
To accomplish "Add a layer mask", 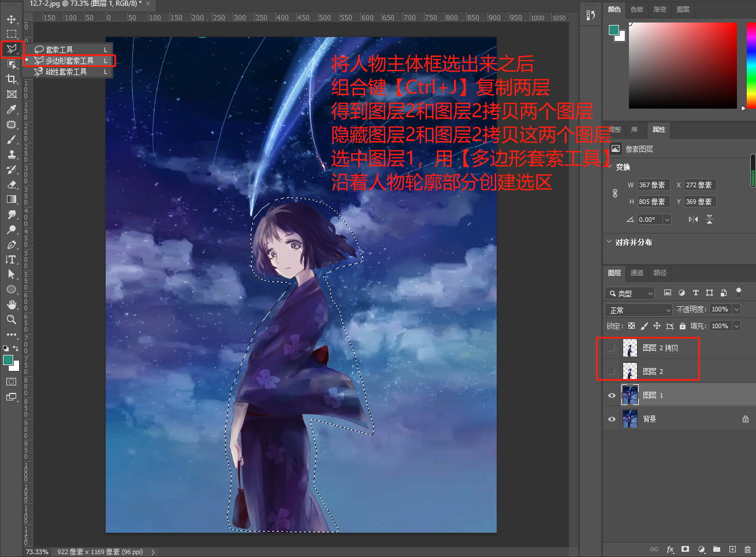I will pos(686,549).
